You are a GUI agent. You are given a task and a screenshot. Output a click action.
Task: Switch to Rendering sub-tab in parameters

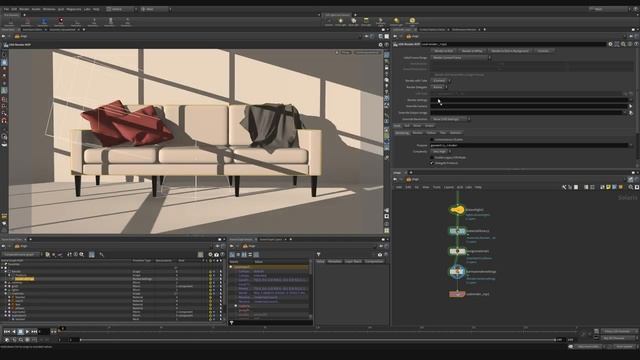[402, 133]
